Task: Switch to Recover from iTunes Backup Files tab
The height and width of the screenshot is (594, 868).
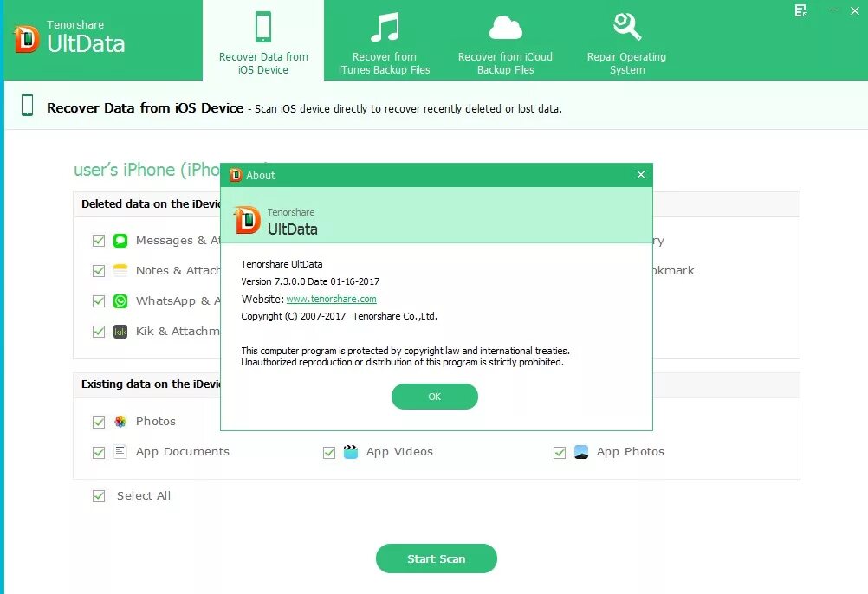Action: 384,41
